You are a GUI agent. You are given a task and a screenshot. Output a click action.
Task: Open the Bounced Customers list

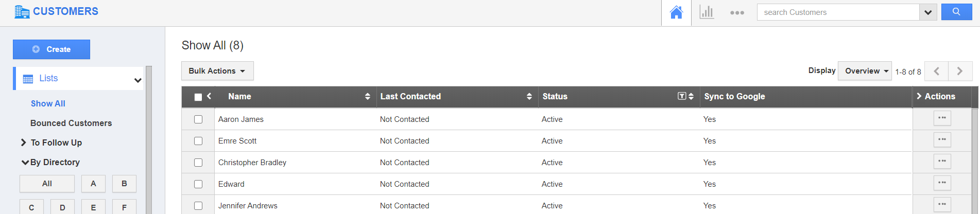tap(71, 123)
